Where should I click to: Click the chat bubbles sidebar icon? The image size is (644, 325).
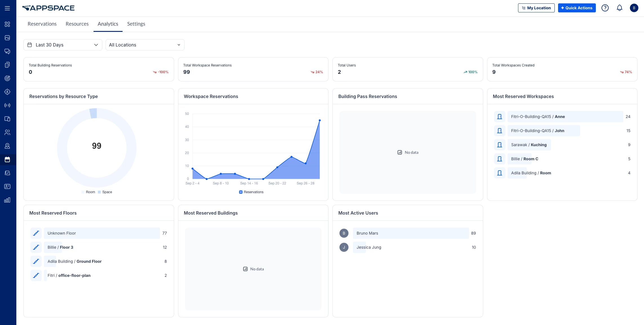[7, 51]
